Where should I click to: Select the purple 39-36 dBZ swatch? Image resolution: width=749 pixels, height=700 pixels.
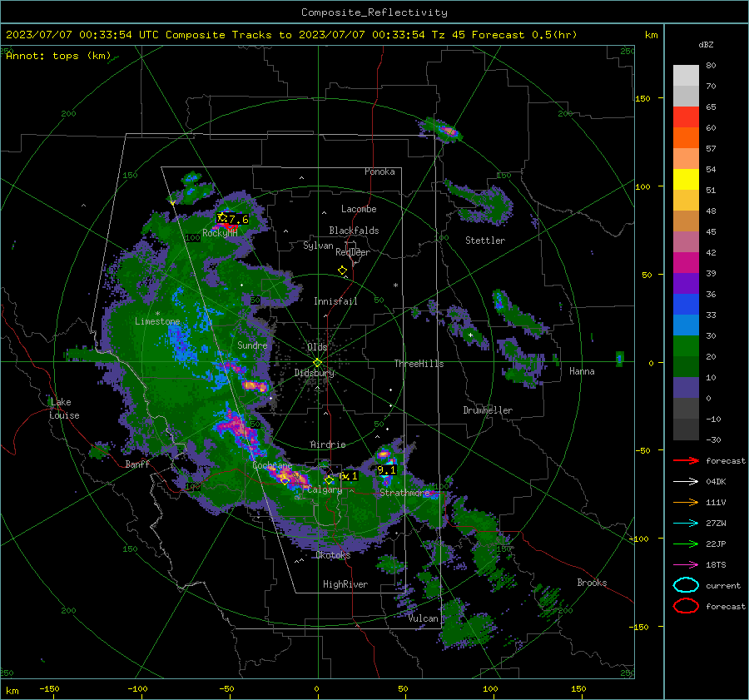pyautogui.click(x=686, y=283)
